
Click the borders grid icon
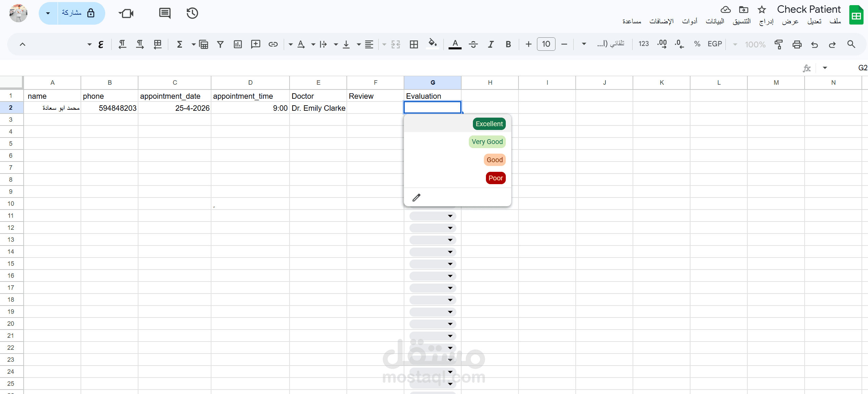(x=414, y=44)
